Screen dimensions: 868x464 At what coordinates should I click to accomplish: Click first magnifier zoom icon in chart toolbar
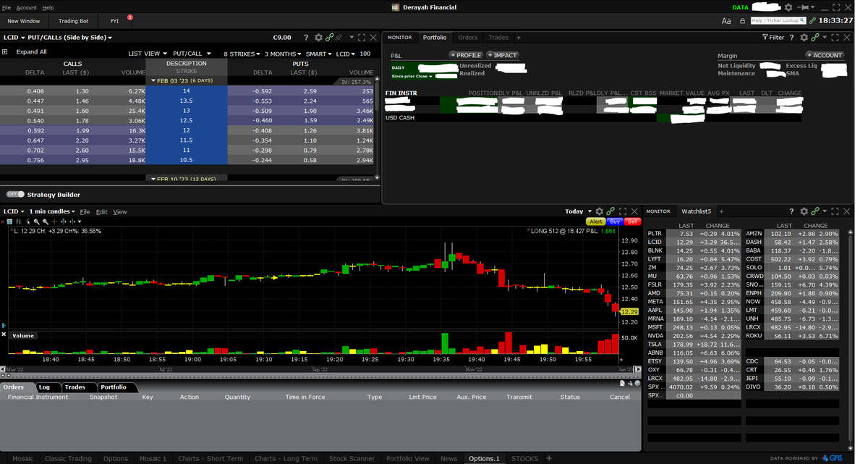tap(37, 222)
